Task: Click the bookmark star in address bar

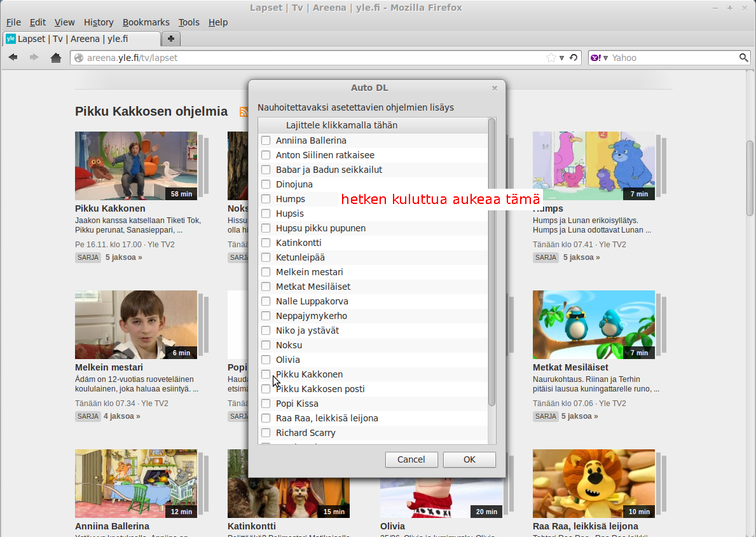Action: 551,58
